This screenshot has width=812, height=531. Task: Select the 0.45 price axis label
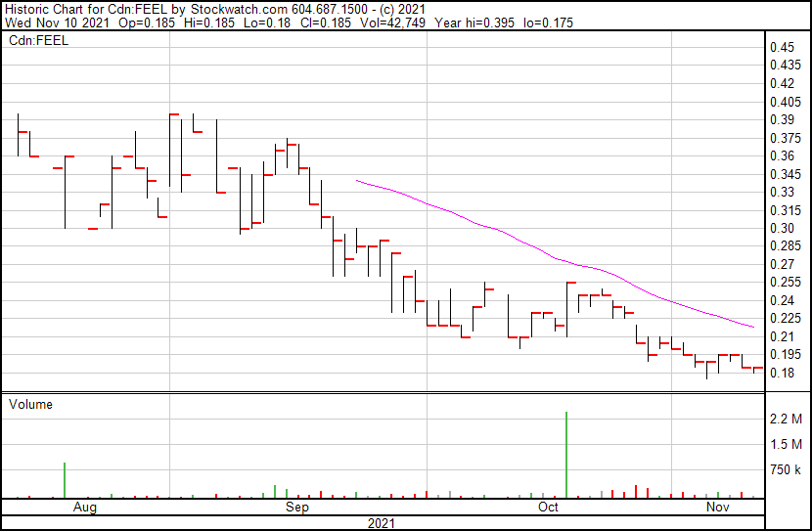click(x=782, y=48)
